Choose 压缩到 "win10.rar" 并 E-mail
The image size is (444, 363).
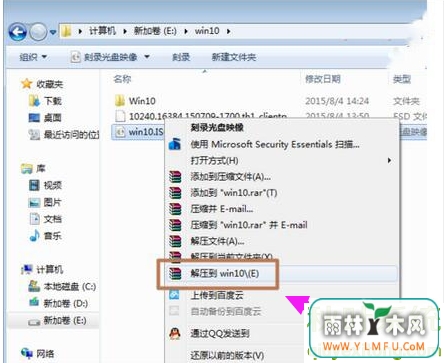click(x=249, y=225)
